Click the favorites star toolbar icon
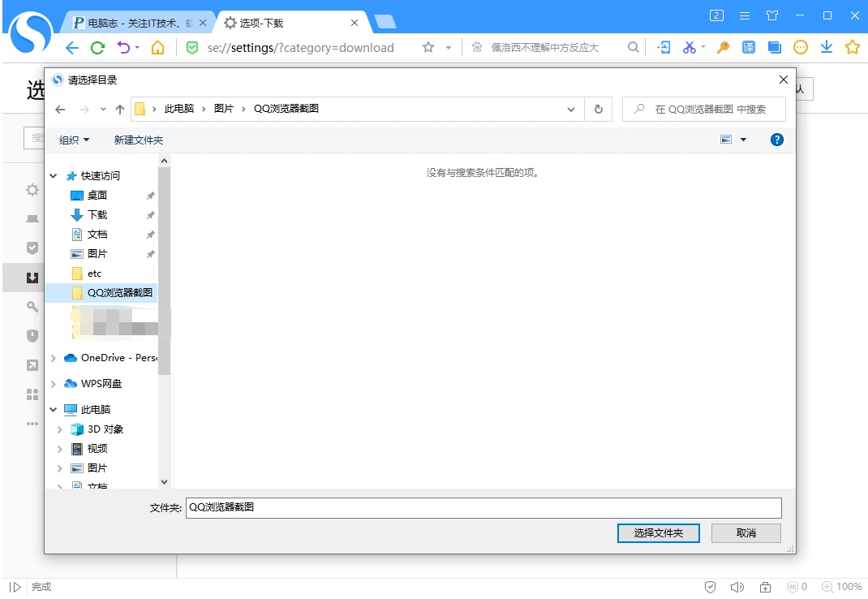The height and width of the screenshot is (599, 868). (x=853, y=47)
